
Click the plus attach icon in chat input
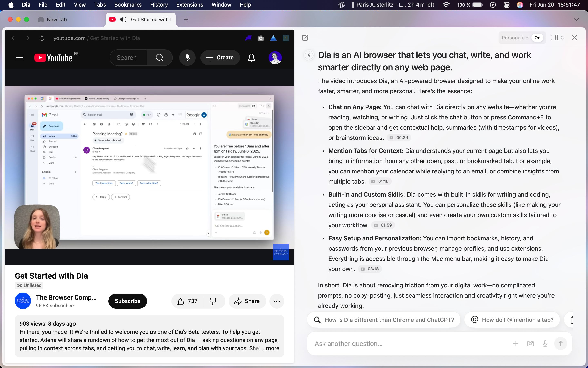tap(516, 343)
